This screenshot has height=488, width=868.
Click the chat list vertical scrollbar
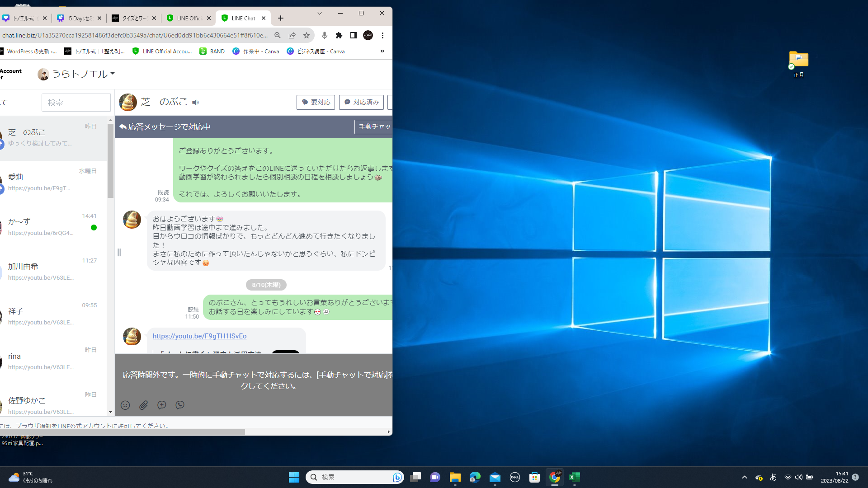[110, 160]
